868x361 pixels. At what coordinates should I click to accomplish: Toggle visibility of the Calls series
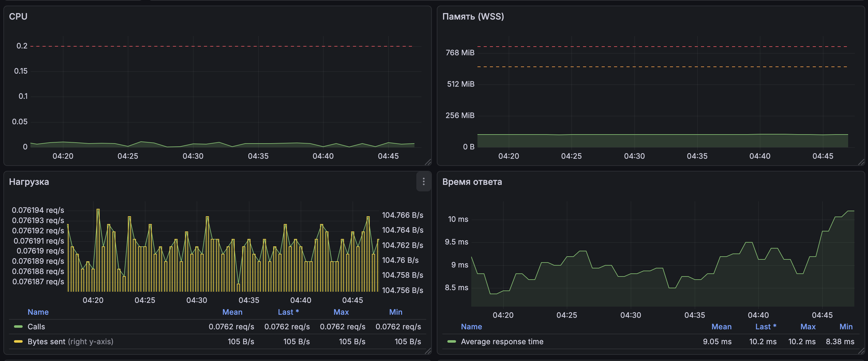click(36, 327)
